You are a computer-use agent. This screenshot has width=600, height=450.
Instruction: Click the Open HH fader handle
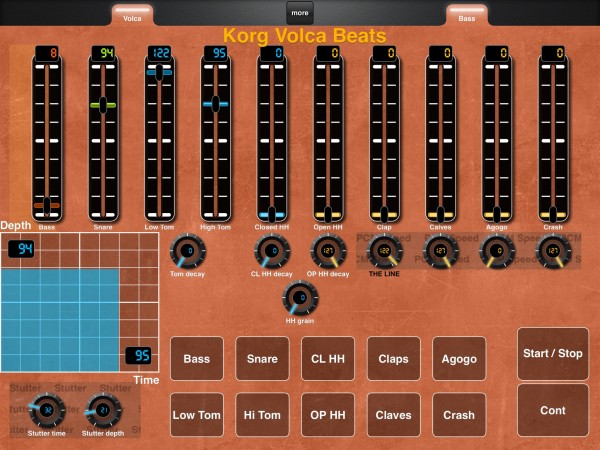point(328,215)
